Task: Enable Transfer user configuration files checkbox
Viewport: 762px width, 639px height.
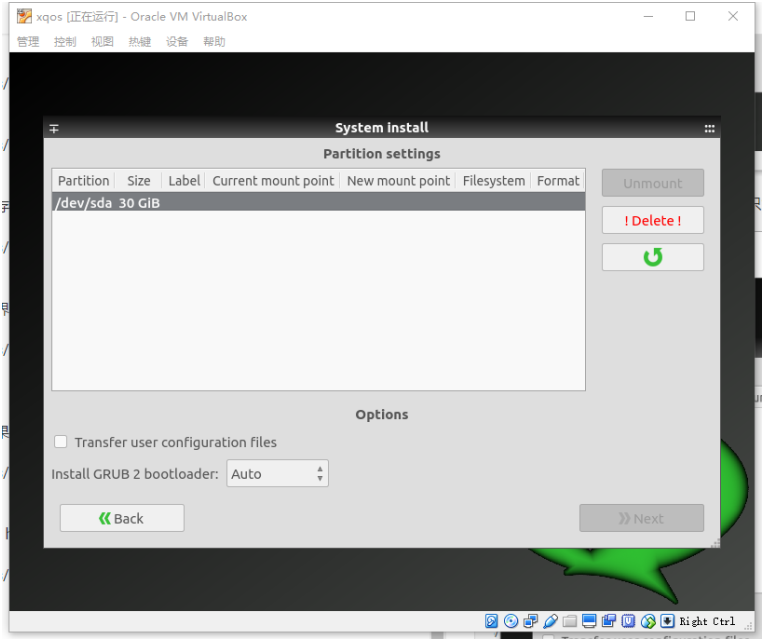Action: click(61, 442)
